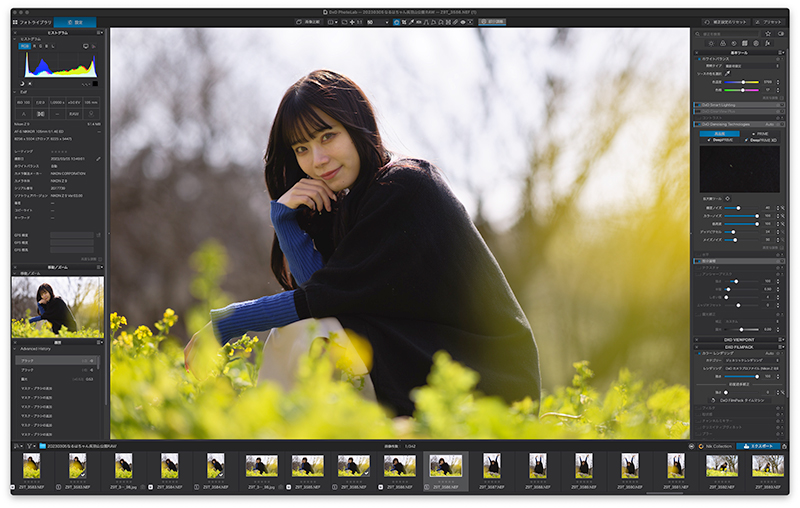Show the Detail corrections palette filter

pyautogui.click(x=734, y=43)
